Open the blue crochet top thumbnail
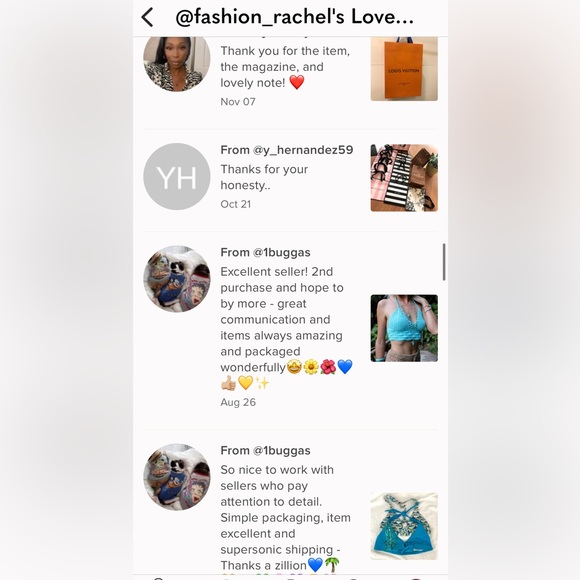The height and width of the screenshot is (580, 580). point(404,328)
